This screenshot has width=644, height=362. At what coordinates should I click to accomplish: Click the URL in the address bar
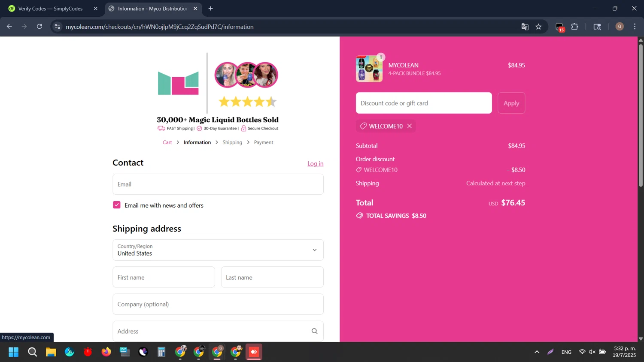(160, 27)
